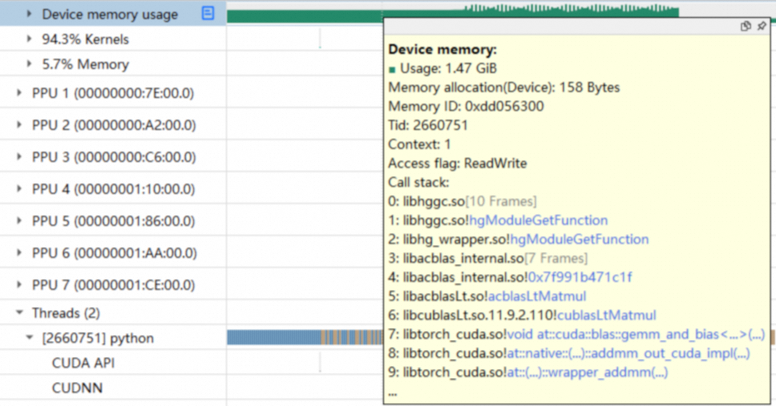776x406 pixels.
Task: Select the CUDA API row
Action: click(84, 363)
